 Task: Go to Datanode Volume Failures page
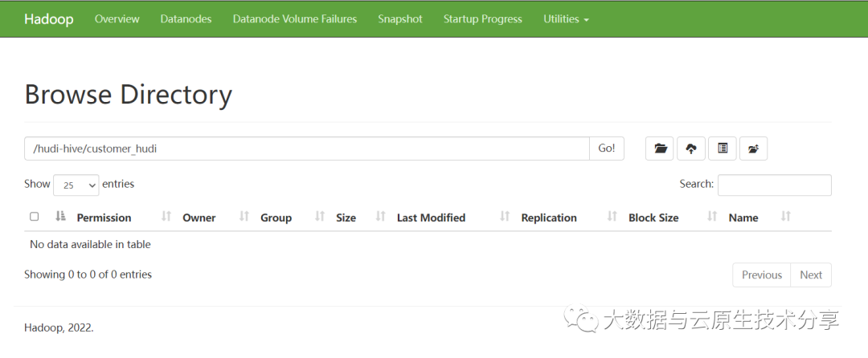(295, 19)
